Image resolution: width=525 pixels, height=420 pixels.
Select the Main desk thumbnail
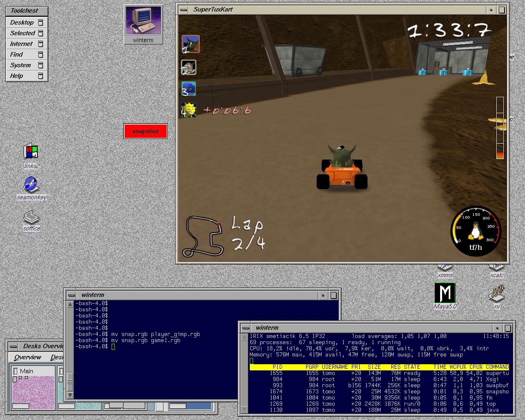click(x=33, y=388)
